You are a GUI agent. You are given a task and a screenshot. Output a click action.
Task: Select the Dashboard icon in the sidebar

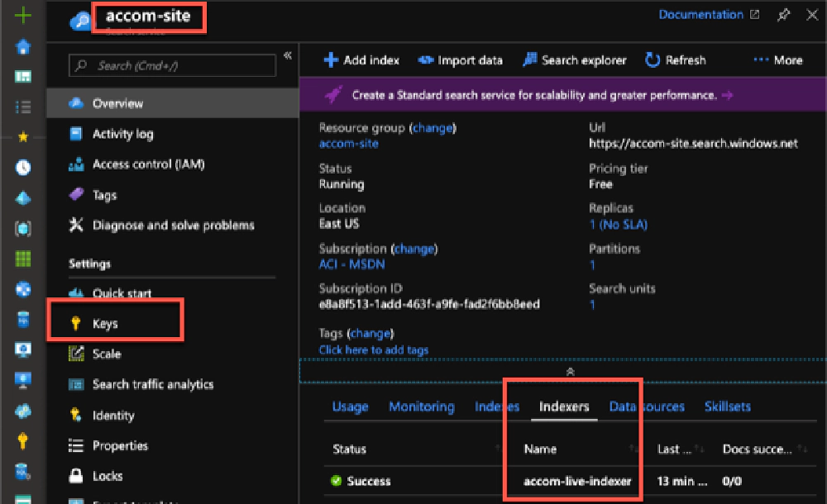(22, 74)
